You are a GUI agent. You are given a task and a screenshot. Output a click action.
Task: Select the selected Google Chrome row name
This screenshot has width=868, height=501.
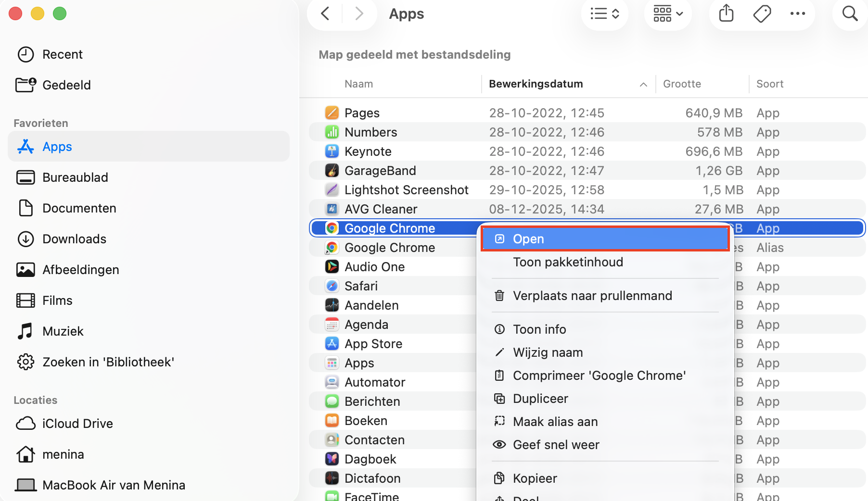click(x=390, y=228)
